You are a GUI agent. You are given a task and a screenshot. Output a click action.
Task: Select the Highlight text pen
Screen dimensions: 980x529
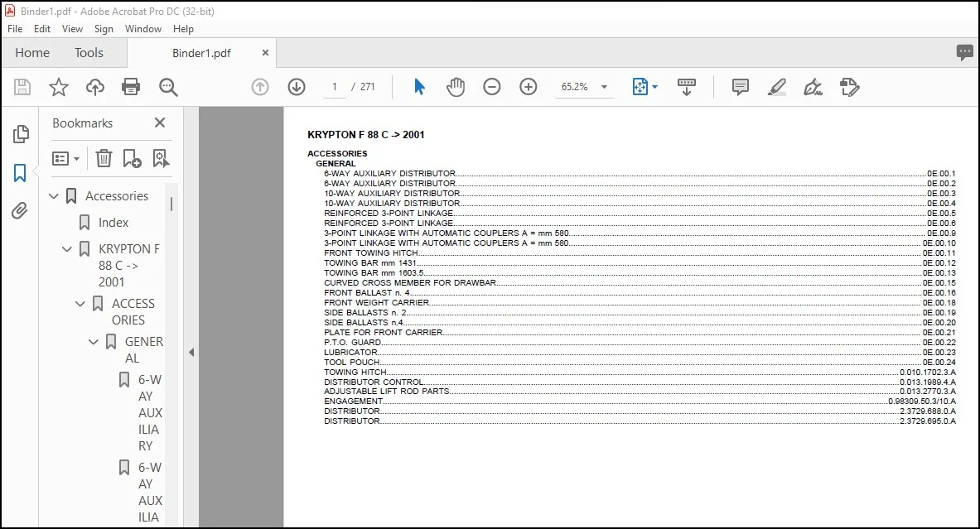776,87
